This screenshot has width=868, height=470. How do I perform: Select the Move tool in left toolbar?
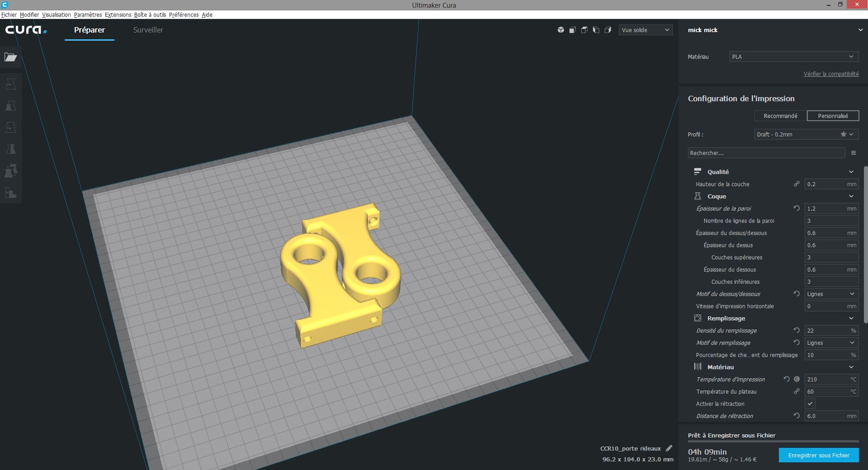click(10, 84)
